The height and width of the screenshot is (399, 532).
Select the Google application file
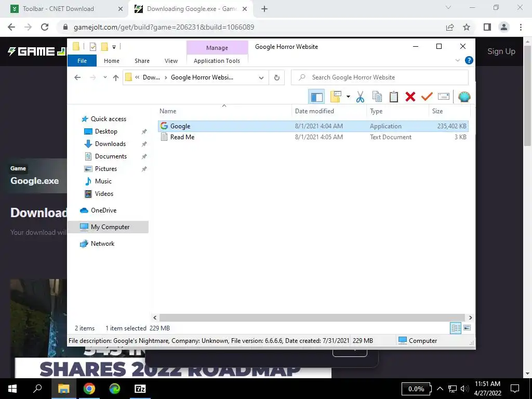click(313, 126)
